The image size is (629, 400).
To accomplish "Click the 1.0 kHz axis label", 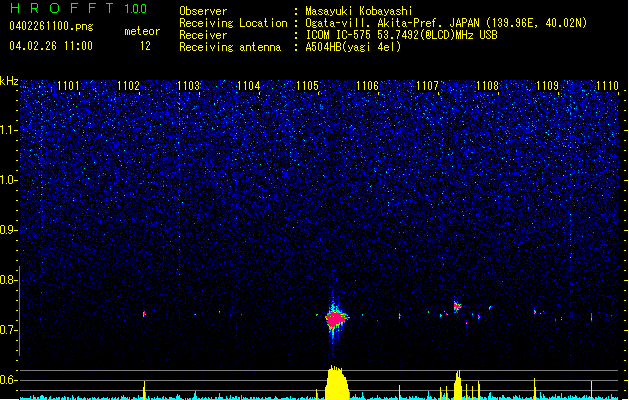I will [8, 180].
